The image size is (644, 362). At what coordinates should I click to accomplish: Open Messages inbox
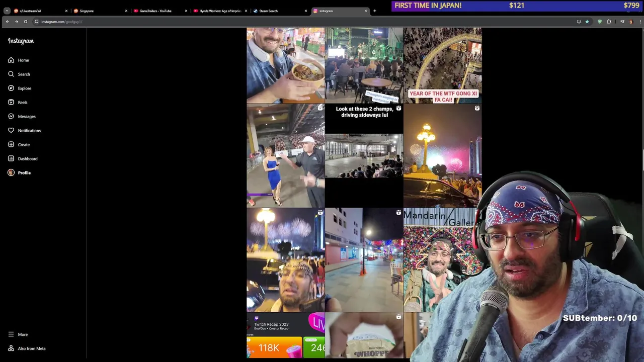pyautogui.click(x=22, y=116)
